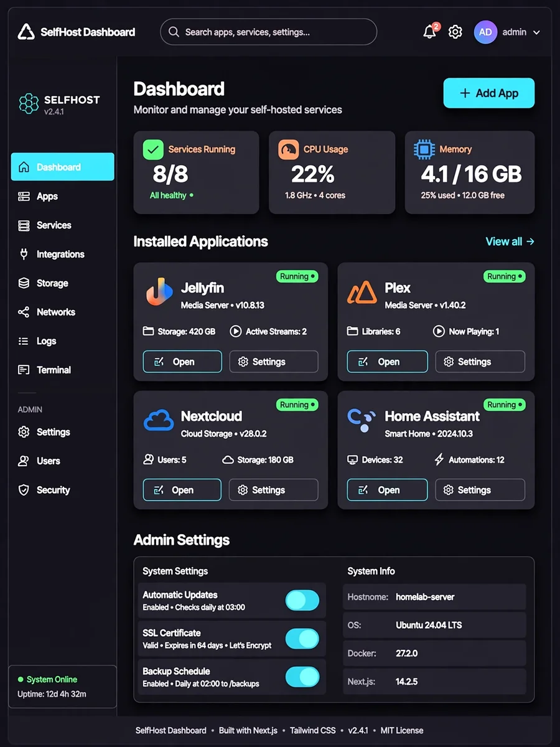Viewport: 560px width, 747px height.
Task: Click the green Services Running check icon
Action: click(153, 149)
